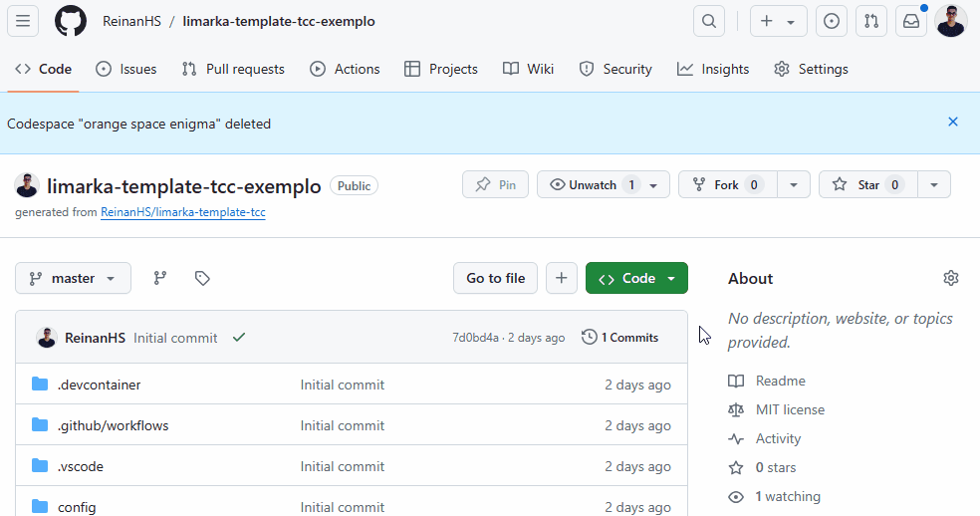Open the .devcontainer folder
This screenshot has width=980, height=516.
pyautogui.click(x=99, y=385)
